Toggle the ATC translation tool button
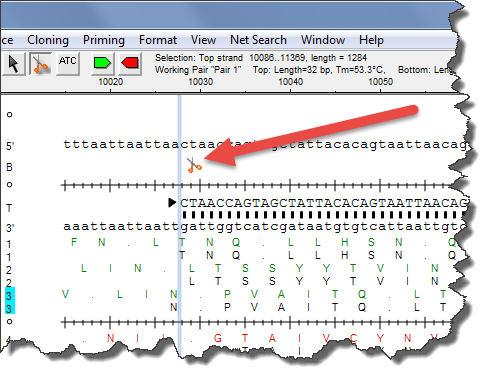The height and width of the screenshot is (382, 494). [68, 63]
